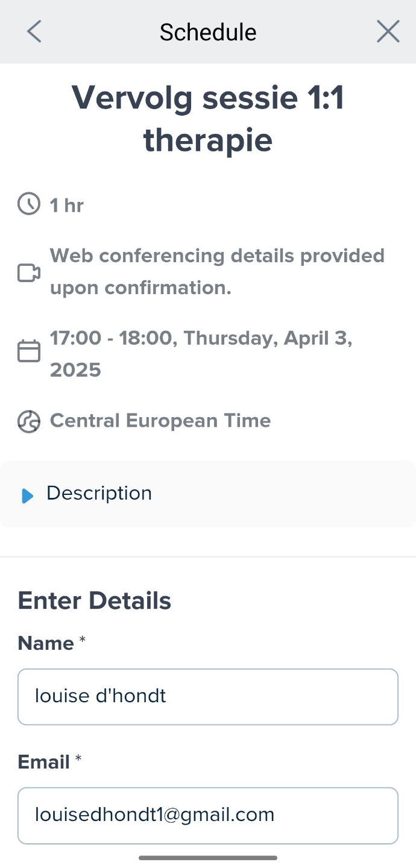This screenshot has width=416, height=868.
Task: Click the globe time zone icon
Action: [29, 422]
